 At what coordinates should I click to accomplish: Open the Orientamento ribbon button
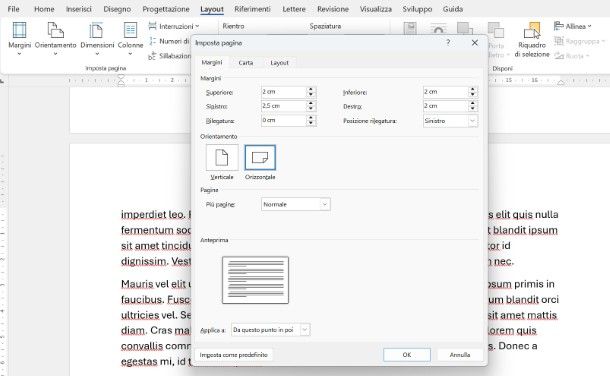[x=55, y=38]
